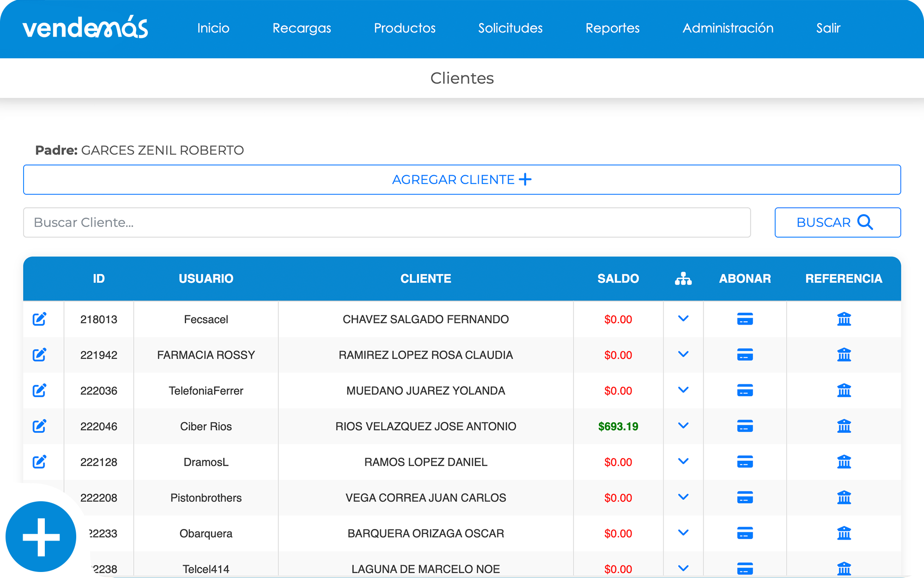924x578 pixels.
Task: Open bank reference for DramosL
Action: point(844,461)
